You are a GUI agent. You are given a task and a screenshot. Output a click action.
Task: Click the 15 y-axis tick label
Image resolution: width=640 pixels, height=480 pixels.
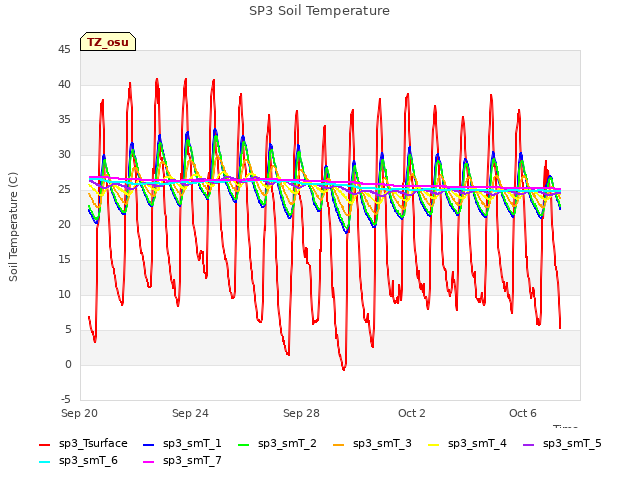click(x=64, y=260)
